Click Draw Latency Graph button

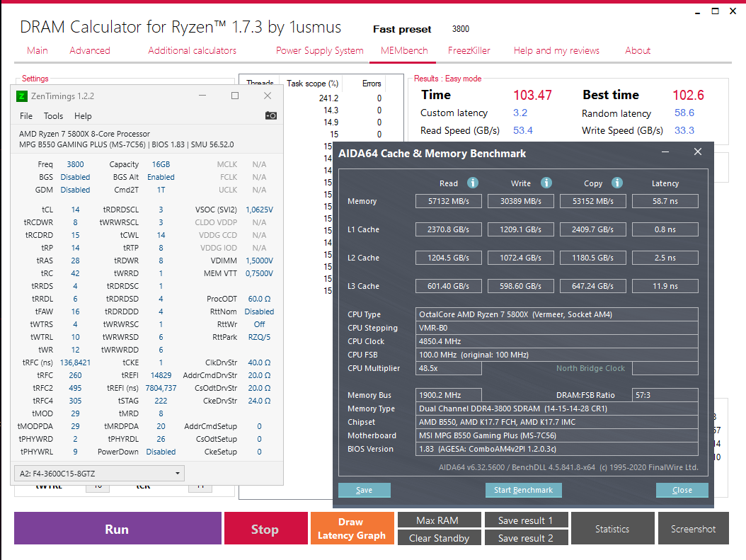click(x=352, y=529)
